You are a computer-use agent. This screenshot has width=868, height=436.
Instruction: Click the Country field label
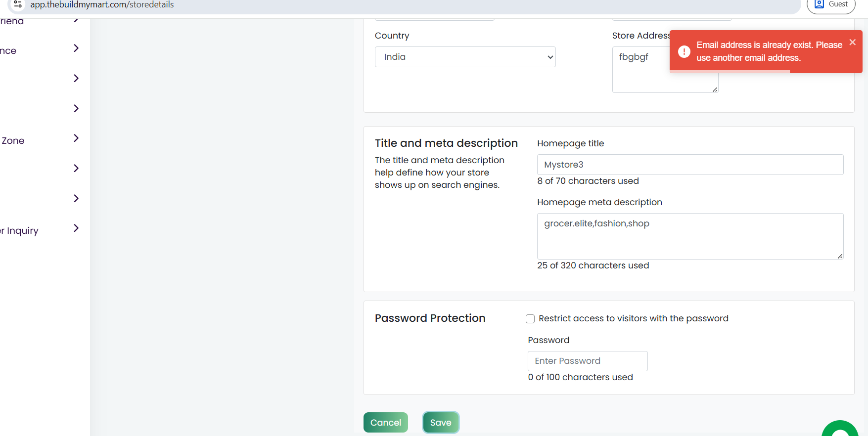point(392,36)
